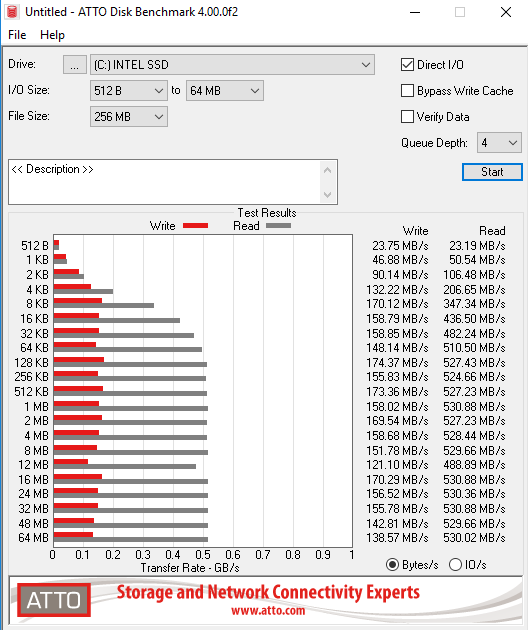Image resolution: width=528 pixels, height=630 pixels.
Task: Select the IO/s radio button
Action: tap(455, 565)
